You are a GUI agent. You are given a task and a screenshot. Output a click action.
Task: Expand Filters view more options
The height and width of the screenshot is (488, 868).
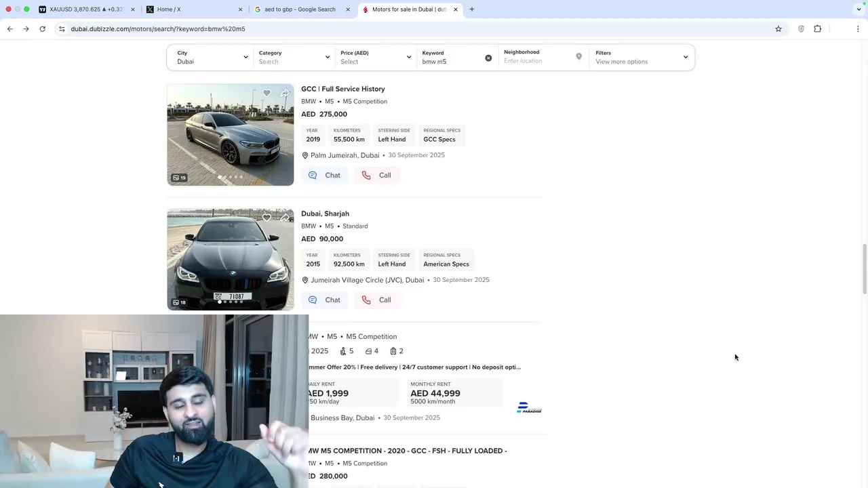[642, 57]
